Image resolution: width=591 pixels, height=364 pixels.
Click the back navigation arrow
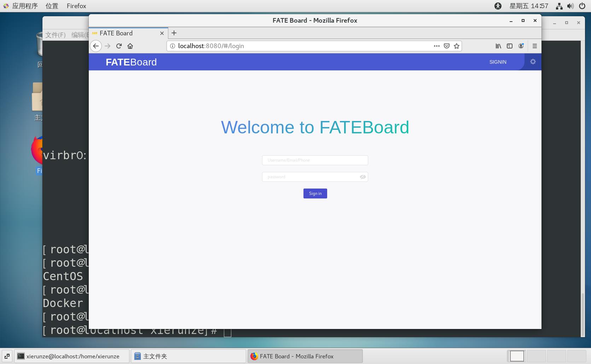click(96, 46)
